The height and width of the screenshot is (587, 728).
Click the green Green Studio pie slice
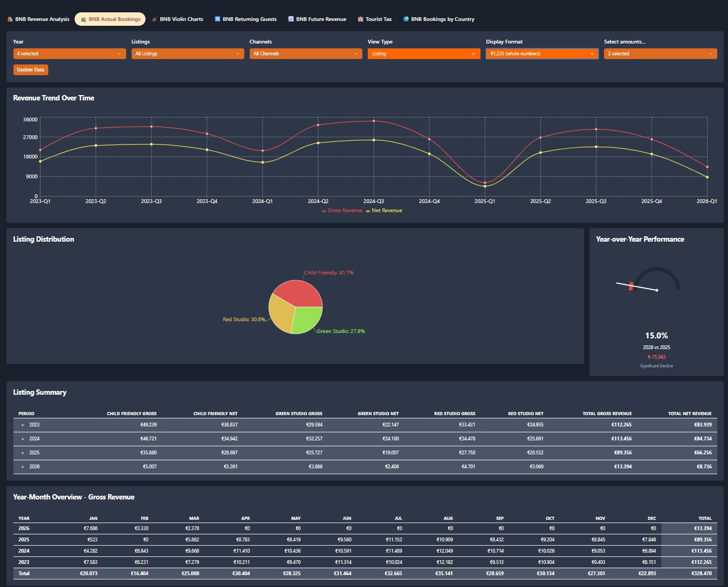click(308, 319)
